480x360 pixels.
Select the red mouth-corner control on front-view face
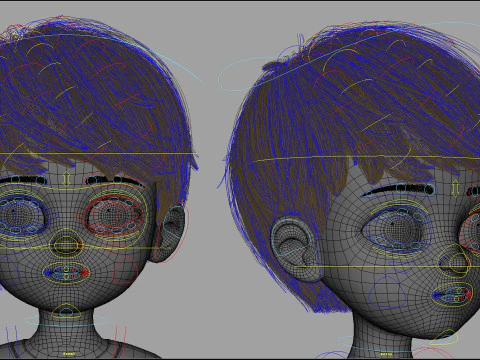click(x=85, y=273)
